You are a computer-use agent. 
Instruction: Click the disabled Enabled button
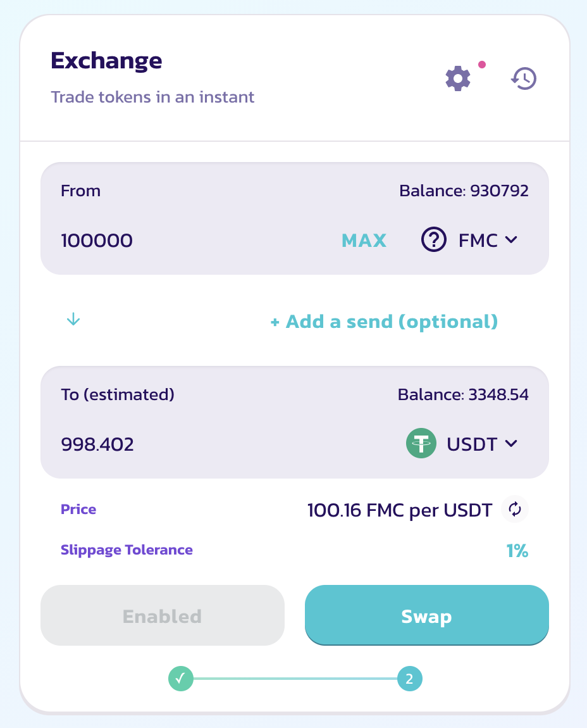pyautogui.click(x=163, y=615)
